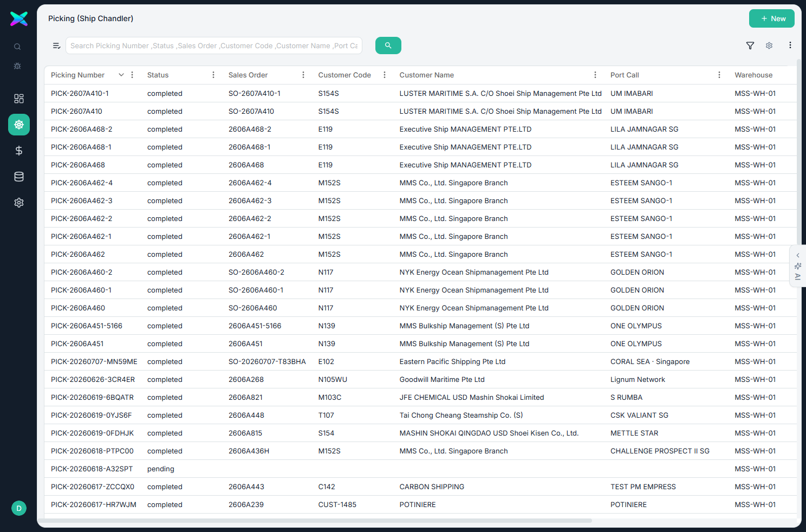Click port call CORAL SEA · Singapore
806x532 pixels.
[x=650, y=361]
